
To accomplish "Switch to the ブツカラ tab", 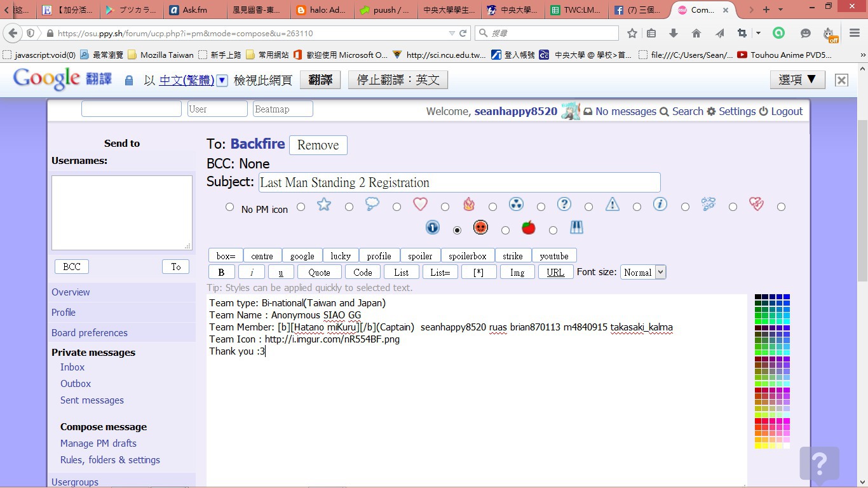I will [132, 10].
